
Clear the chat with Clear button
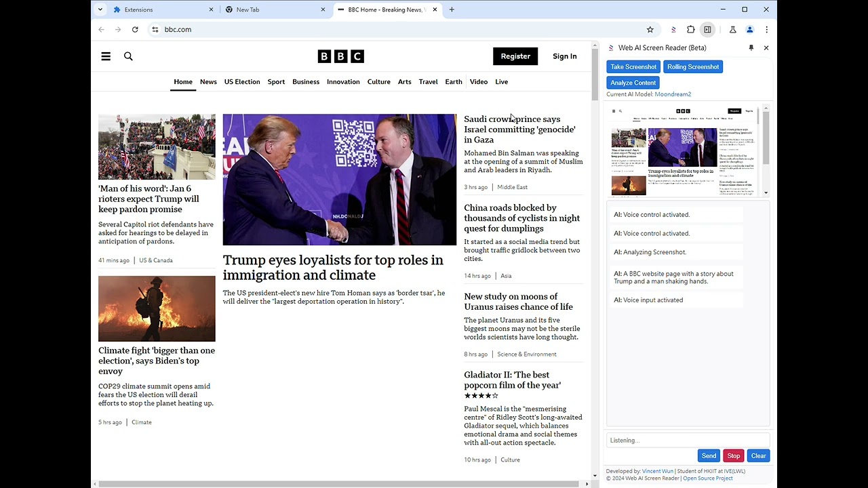tap(758, 456)
